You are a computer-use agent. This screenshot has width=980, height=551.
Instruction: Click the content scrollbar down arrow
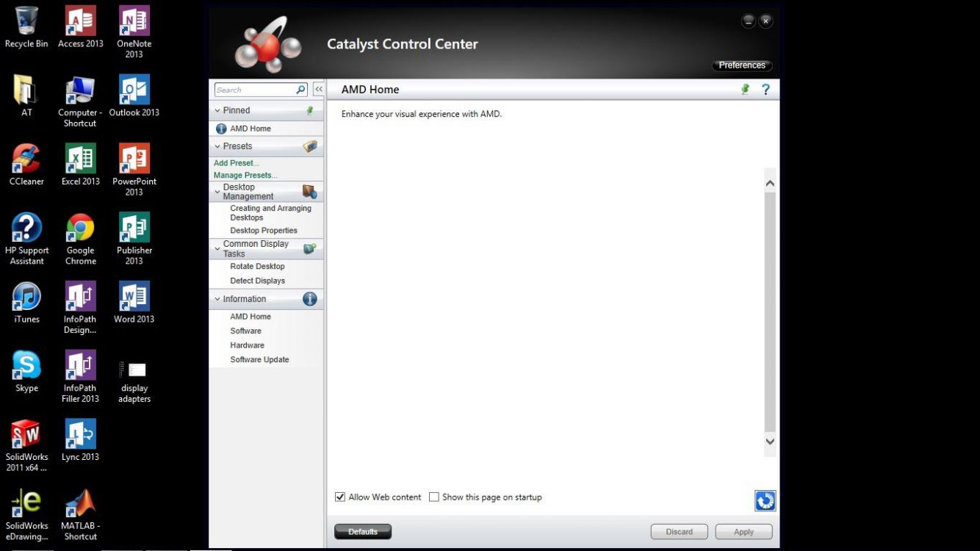coord(770,442)
